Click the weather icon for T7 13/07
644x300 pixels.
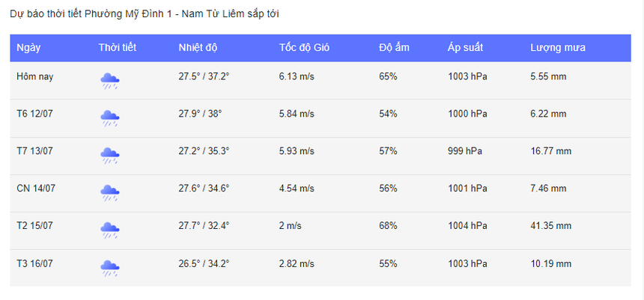click(x=110, y=155)
